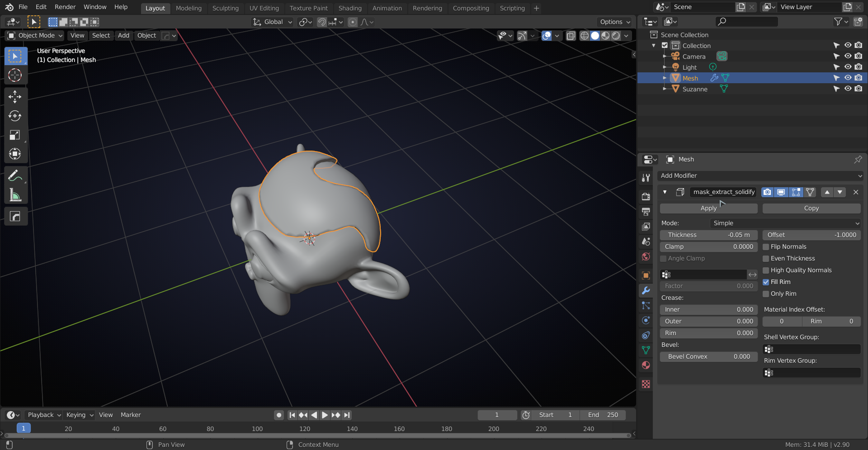The height and width of the screenshot is (450, 868).
Task: Open the Playback dropdown in timeline
Action: click(44, 415)
